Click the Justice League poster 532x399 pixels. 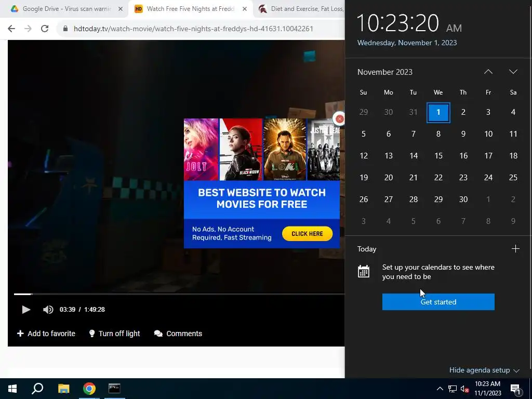coord(324,149)
